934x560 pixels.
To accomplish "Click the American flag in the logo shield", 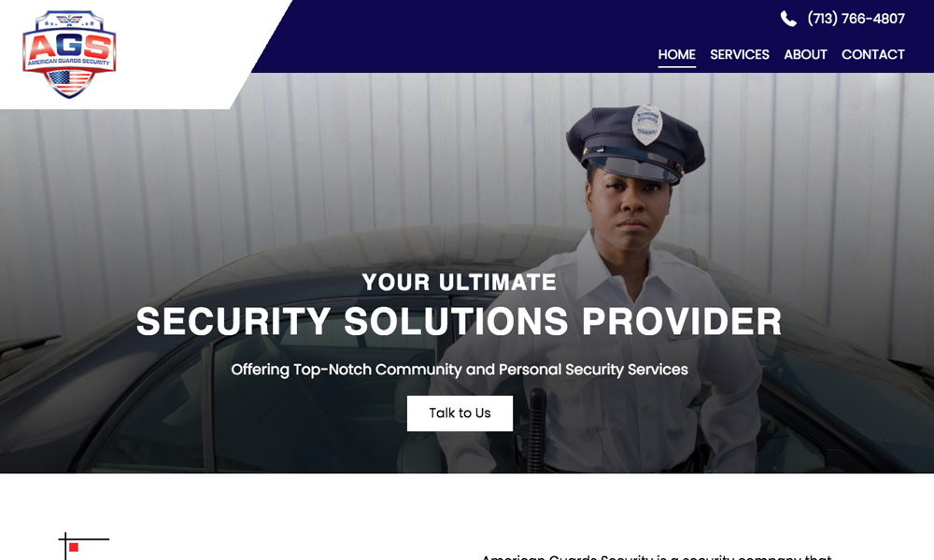I will click(69, 82).
